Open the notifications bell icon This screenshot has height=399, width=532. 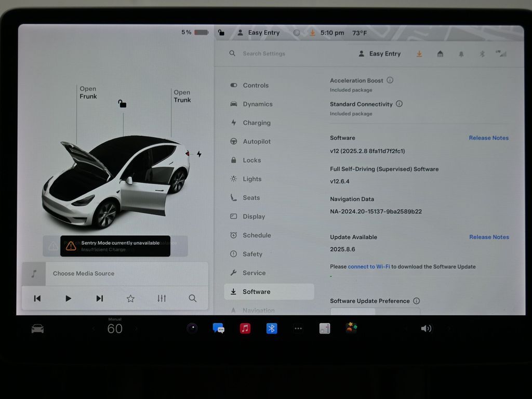[x=461, y=54]
